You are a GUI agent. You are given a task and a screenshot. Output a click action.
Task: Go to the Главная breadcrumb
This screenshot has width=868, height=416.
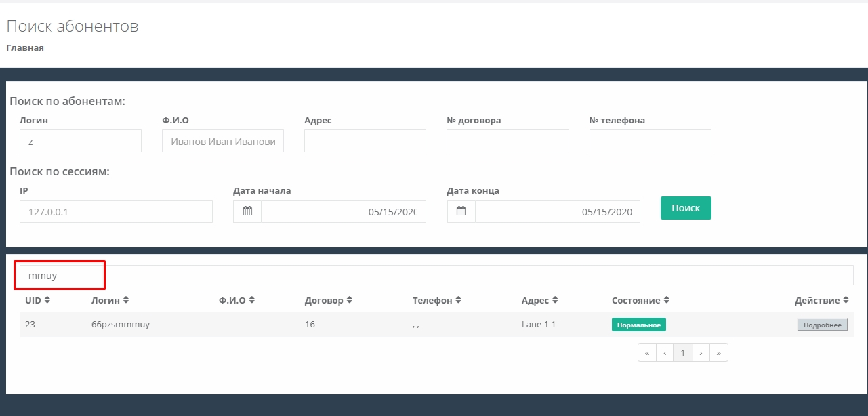25,48
